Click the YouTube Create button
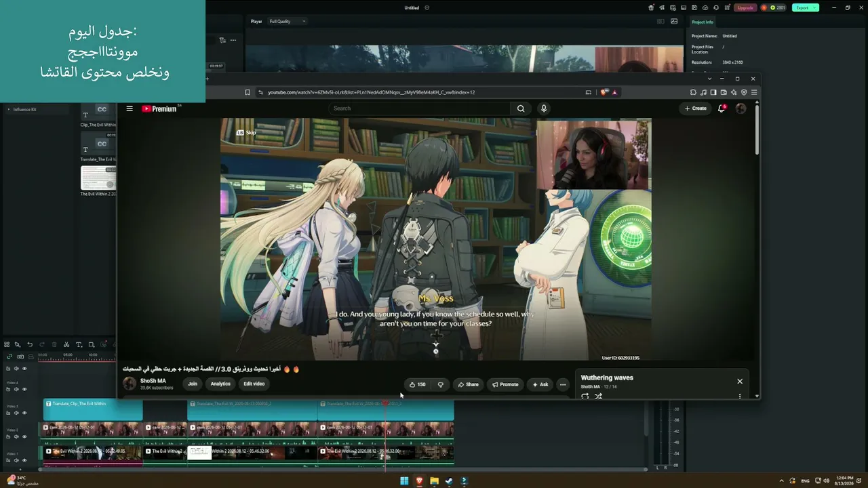The width and height of the screenshot is (868, 488). (695, 108)
